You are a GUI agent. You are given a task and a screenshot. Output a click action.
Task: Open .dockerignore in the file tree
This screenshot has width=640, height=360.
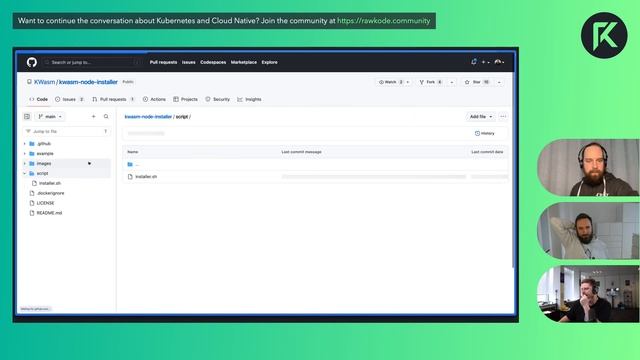(50, 193)
